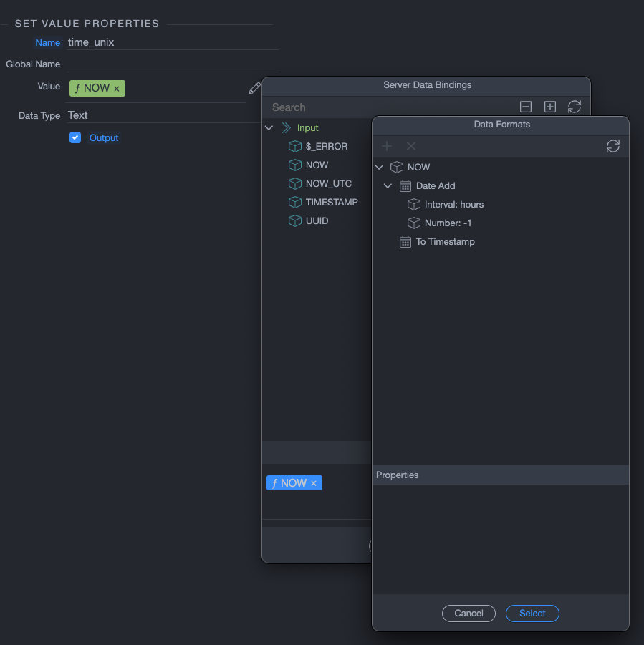Click expand all icon in Server Data Bindings
The width and height of the screenshot is (644, 645).
(x=550, y=107)
